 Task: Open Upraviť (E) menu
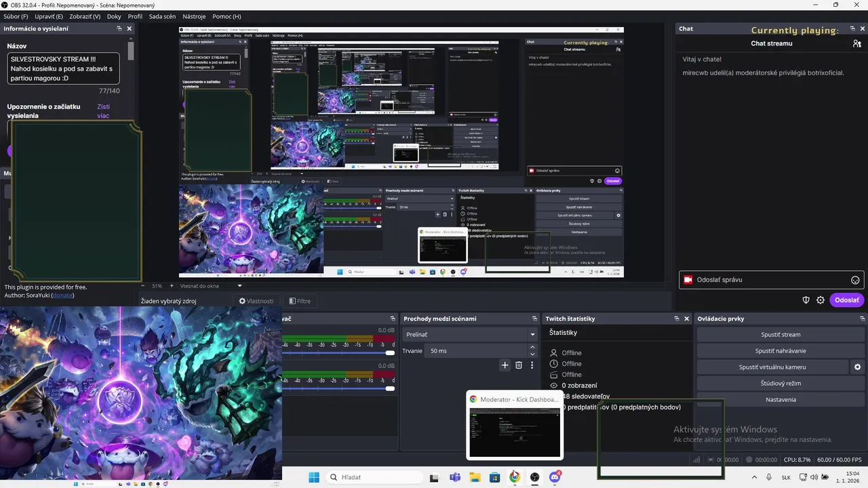pyautogui.click(x=49, y=16)
